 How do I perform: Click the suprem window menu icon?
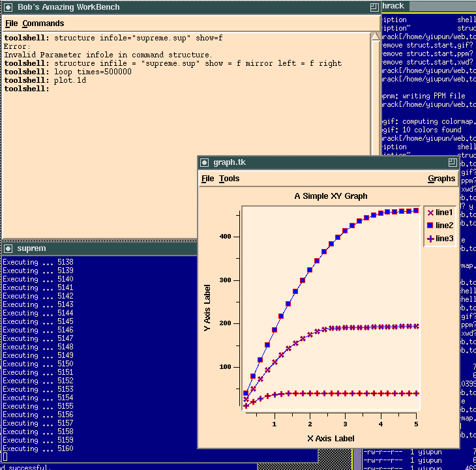[8, 248]
